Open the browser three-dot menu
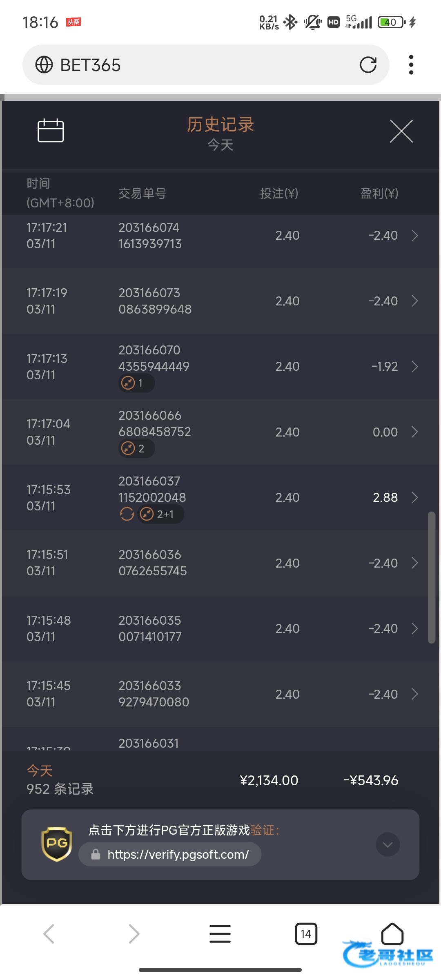This screenshot has height=980, width=441. 411,65
